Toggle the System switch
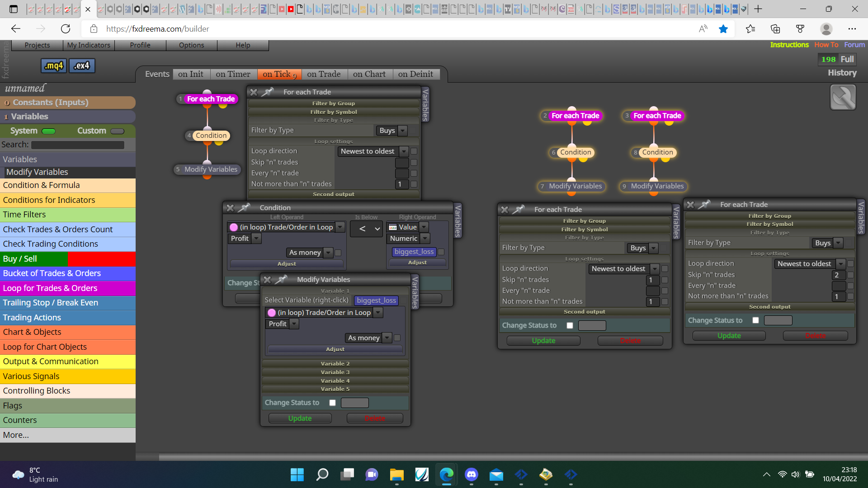 48,131
